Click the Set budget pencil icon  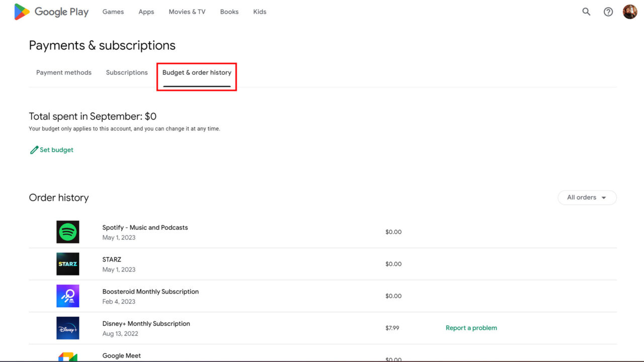(33, 149)
